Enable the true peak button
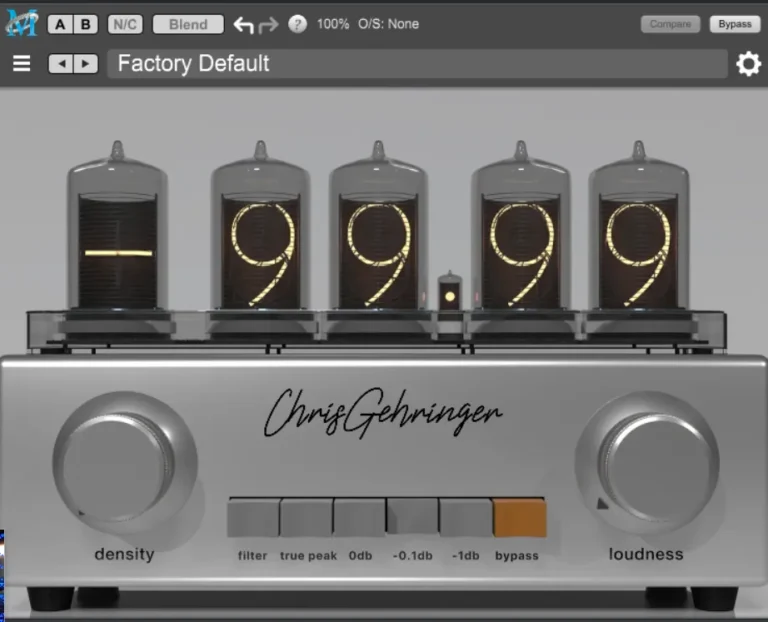This screenshot has width=768, height=622. (307, 518)
